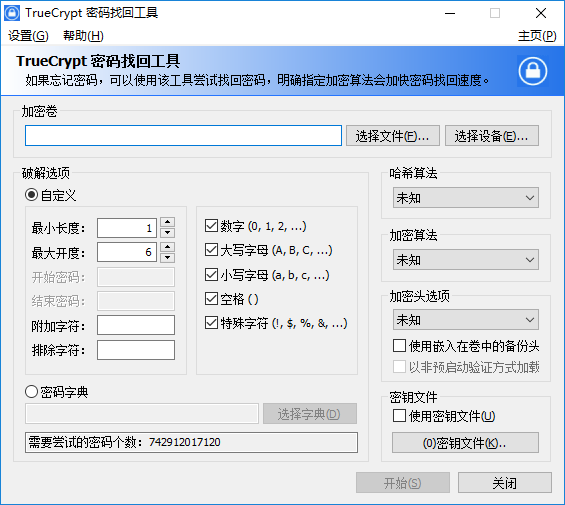Open the 加密算法 dropdown
The width and height of the screenshot is (565, 505).
click(x=466, y=260)
